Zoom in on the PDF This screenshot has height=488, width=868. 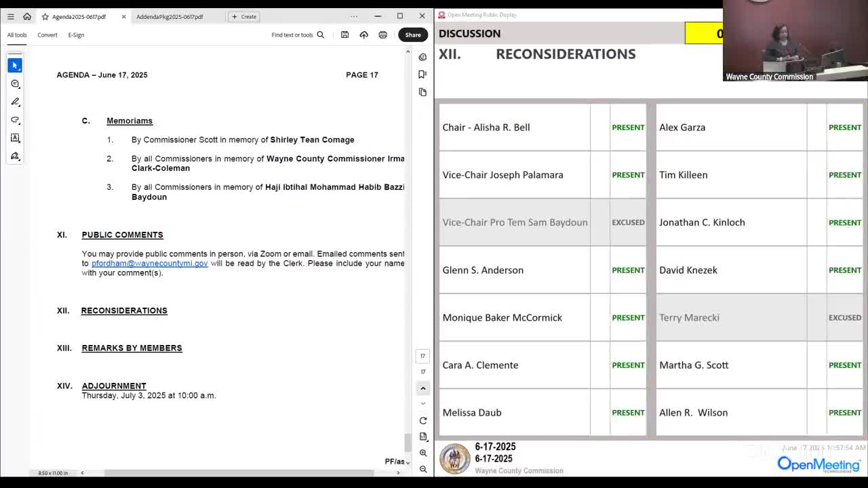click(423, 453)
